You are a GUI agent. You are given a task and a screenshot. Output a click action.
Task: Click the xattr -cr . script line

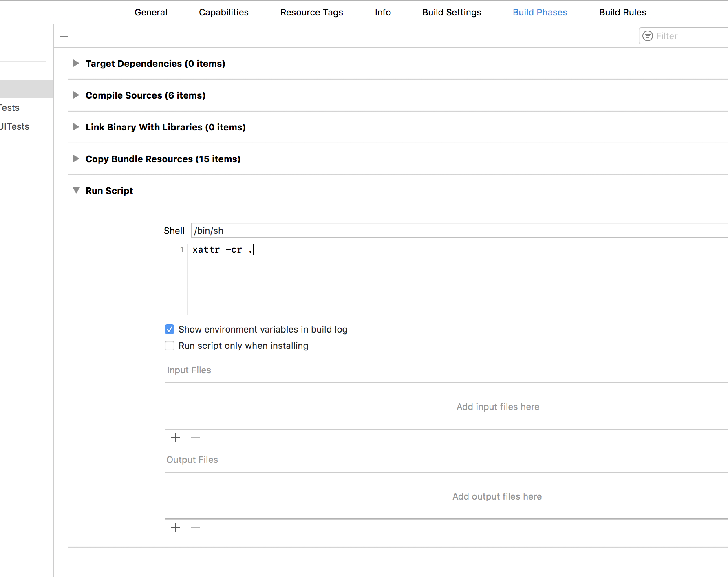pos(223,250)
